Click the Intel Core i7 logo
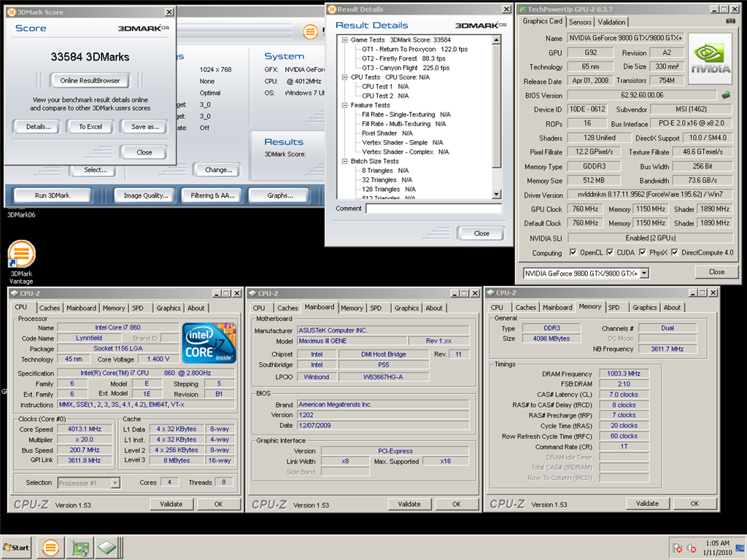The width and height of the screenshot is (747, 560). [209, 343]
